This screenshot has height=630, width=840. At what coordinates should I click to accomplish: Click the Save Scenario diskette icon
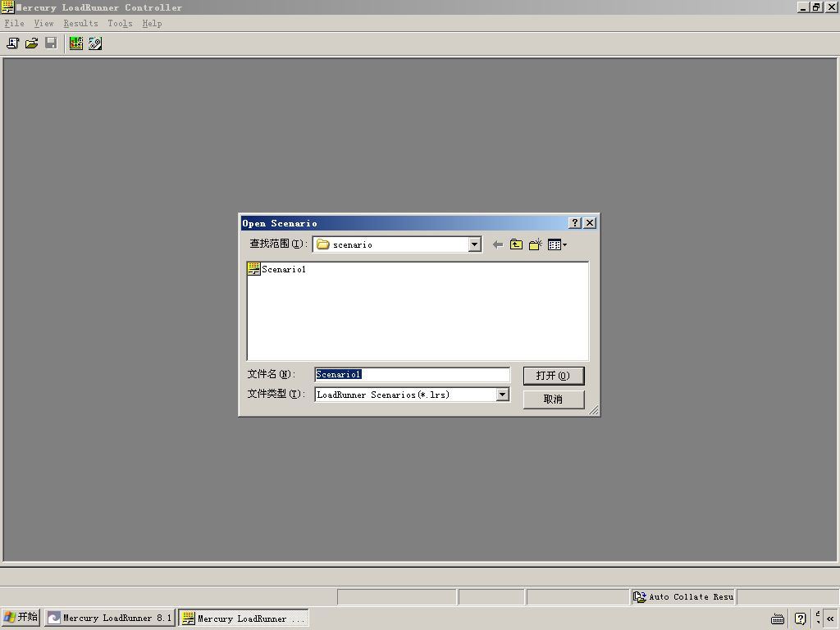(51, 43)
